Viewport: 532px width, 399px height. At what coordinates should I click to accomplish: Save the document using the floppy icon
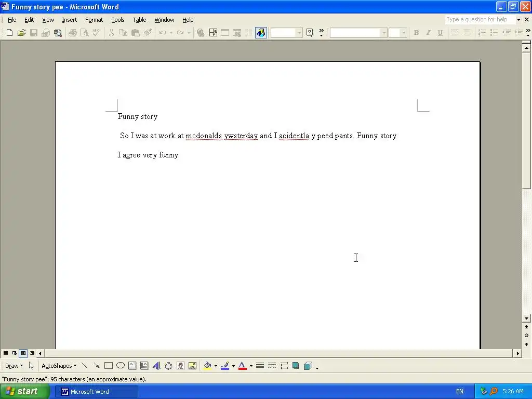click(x=34, y=33)
